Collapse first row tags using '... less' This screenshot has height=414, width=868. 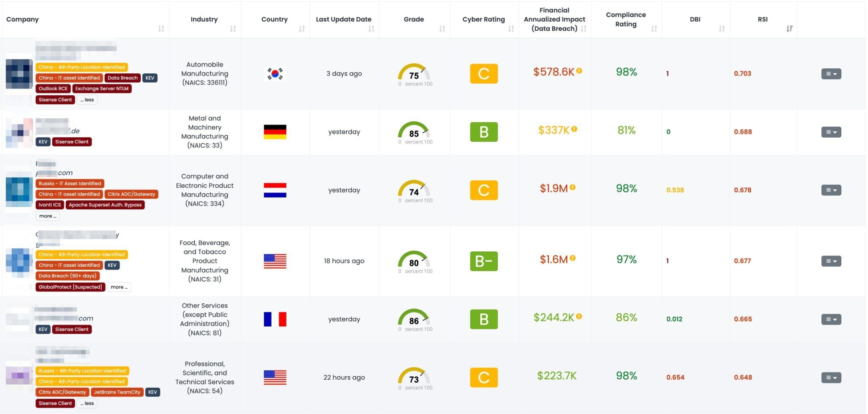point(87,100)
